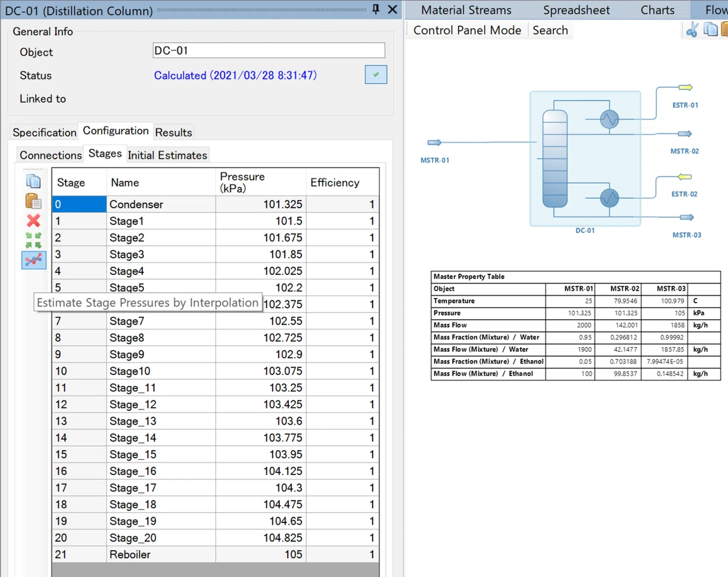Click Control Panel Mode button
Viewport: 728px width, 577px height.
pyautogui.click(x=467, y=30)
